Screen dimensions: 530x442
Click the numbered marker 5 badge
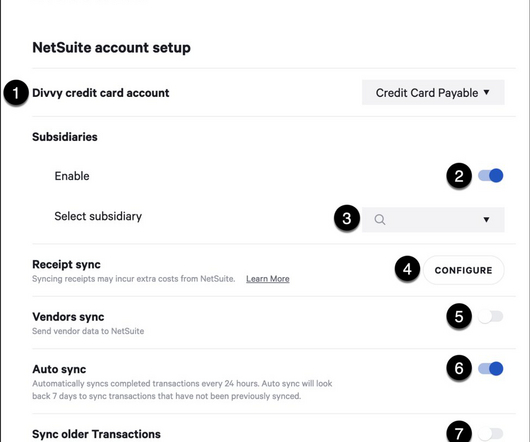[x=459, y=316]
